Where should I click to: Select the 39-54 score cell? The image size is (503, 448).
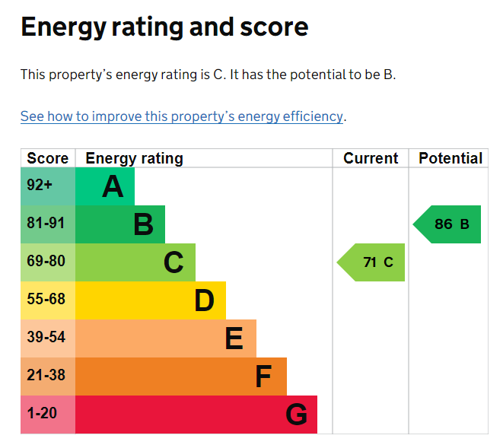(x=48, y=338)
